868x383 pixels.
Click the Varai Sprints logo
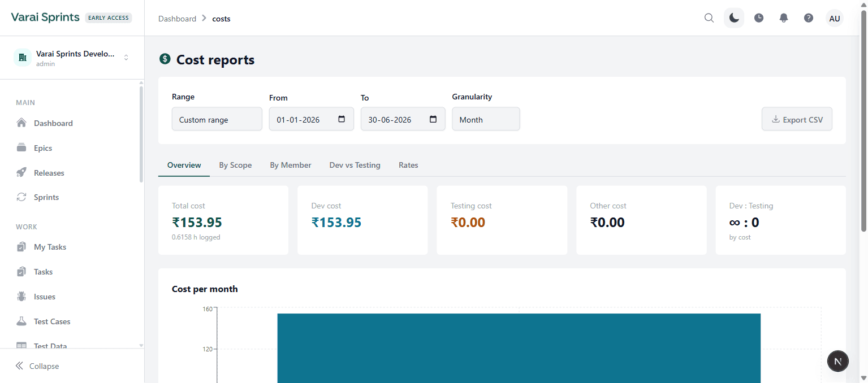[x=45, y=17]
